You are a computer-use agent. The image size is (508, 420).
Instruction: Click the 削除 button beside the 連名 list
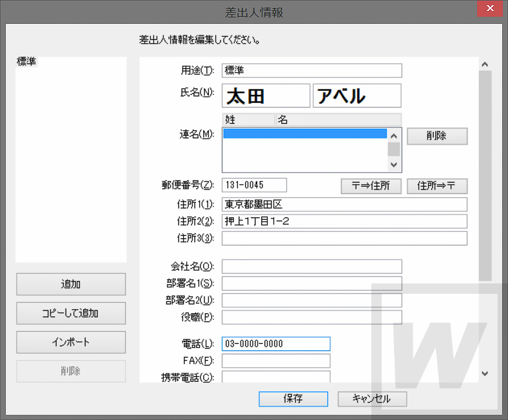(x=437, y=136)
